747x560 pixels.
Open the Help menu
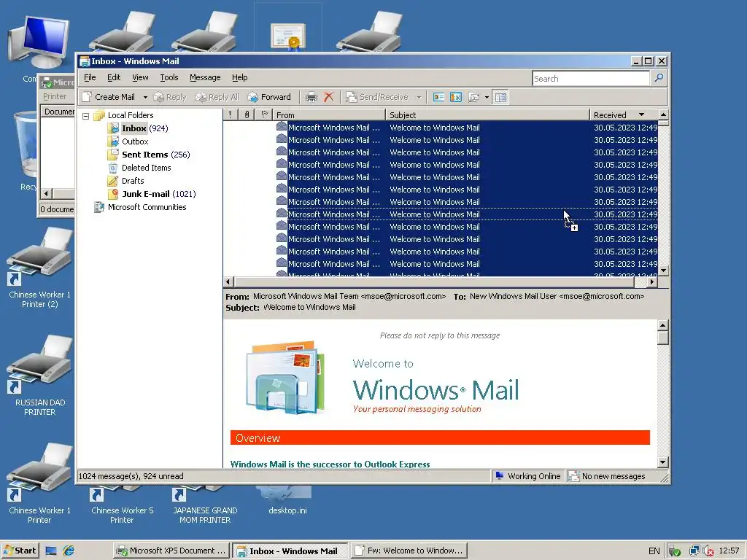[x=239, y=77]
